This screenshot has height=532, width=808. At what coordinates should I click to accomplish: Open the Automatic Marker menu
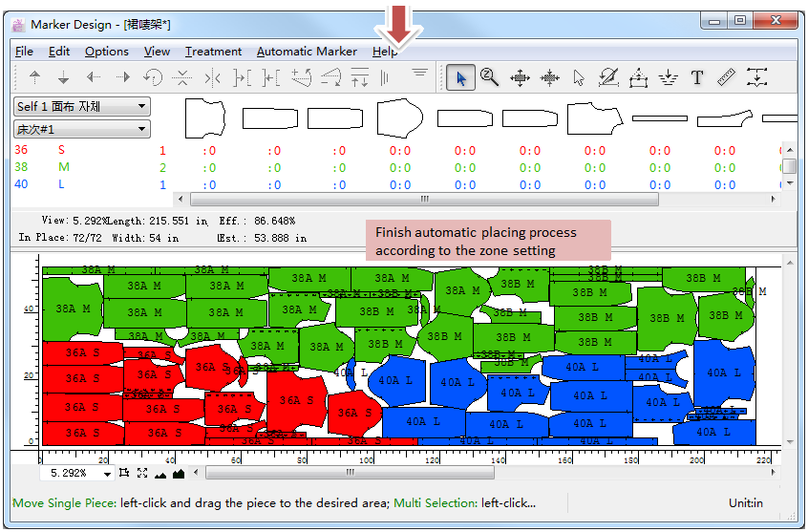click(x=307, y=52)
